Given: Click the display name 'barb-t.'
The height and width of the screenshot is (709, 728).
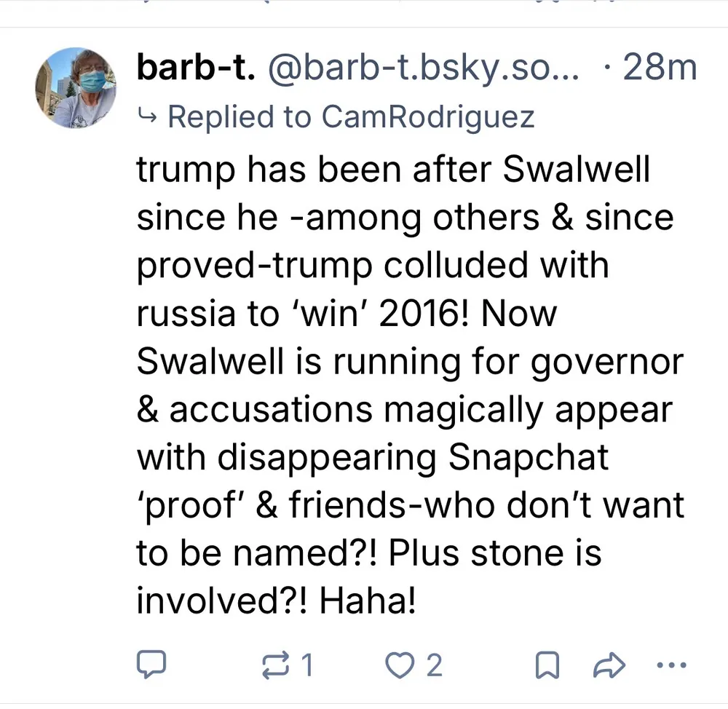Looking at the screenshot, I should coord(197,69).
